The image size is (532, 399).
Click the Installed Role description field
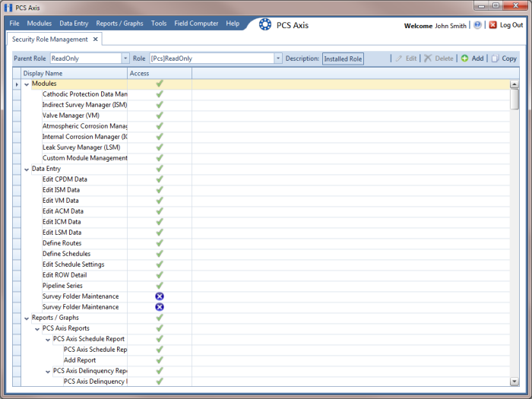click(343, 59)
